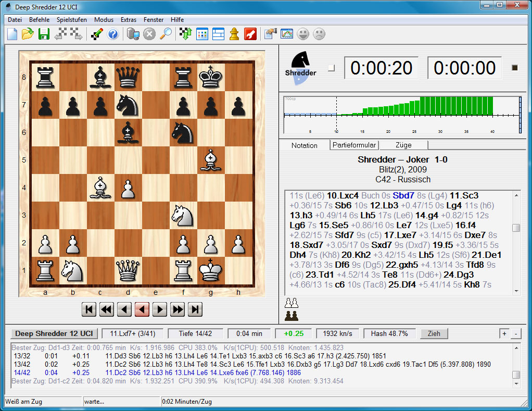The height and width of the screenshot is (411, 532).
Task: Open help with the blue question mark icon
Action: click(113, 34)
